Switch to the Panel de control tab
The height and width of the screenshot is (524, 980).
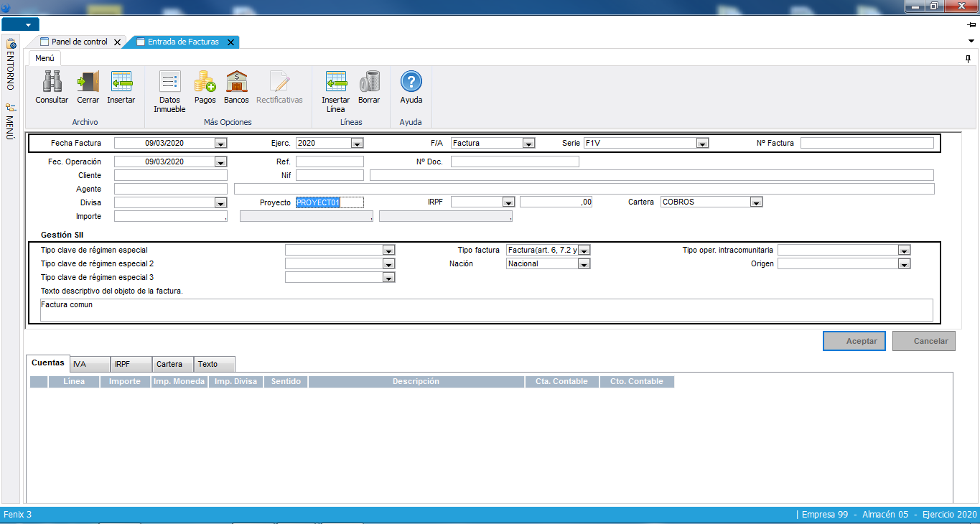79,42
